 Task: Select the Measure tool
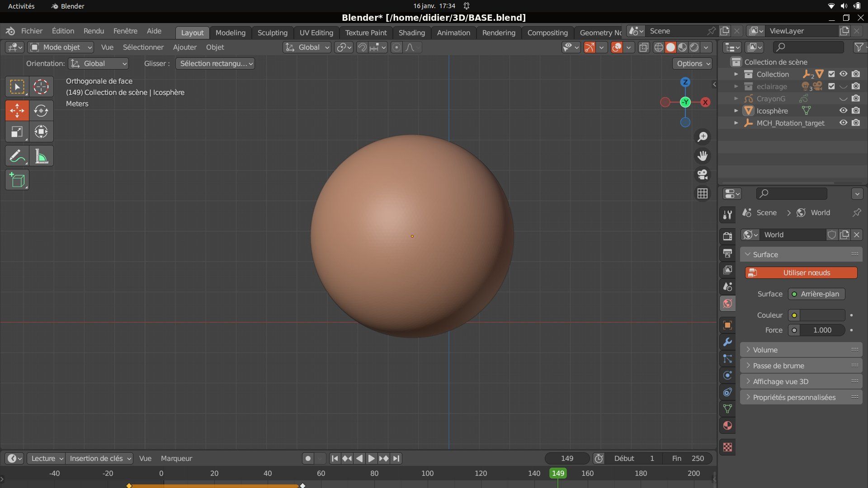coord(41,156)
